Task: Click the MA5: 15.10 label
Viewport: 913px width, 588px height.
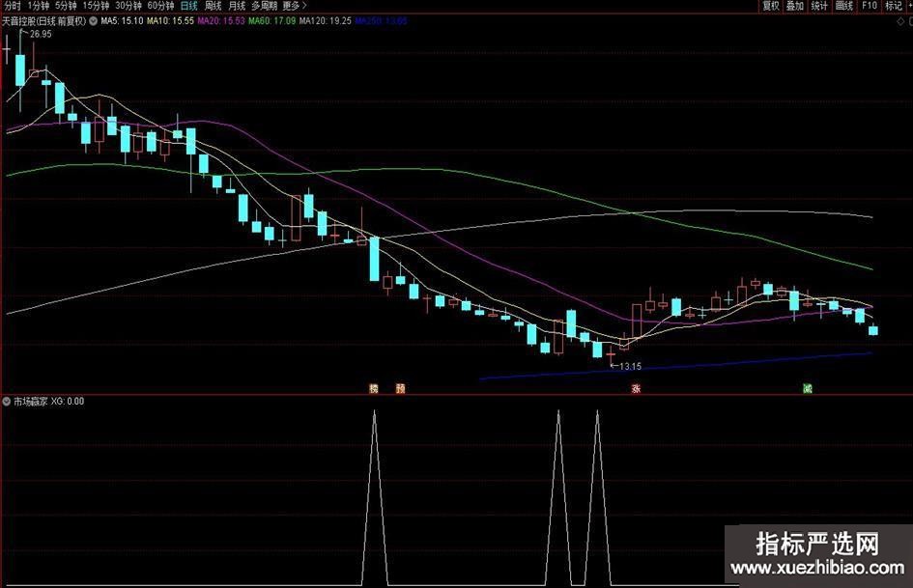Action: 122,21
